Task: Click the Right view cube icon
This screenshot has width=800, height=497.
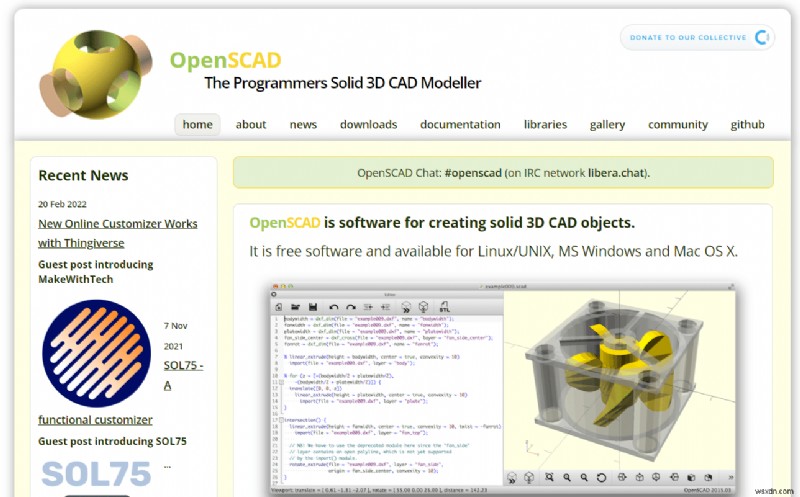Action: (x=622, y=477)
